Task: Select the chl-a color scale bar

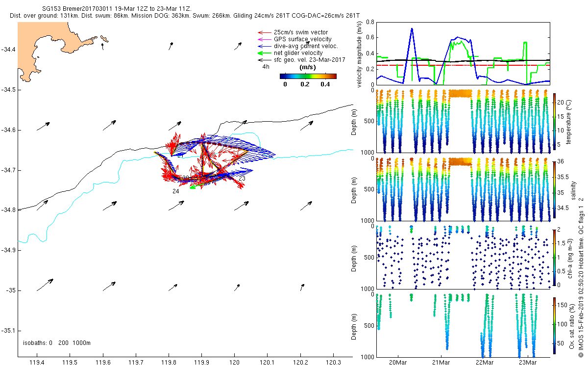Action: [x=555, y=257]
